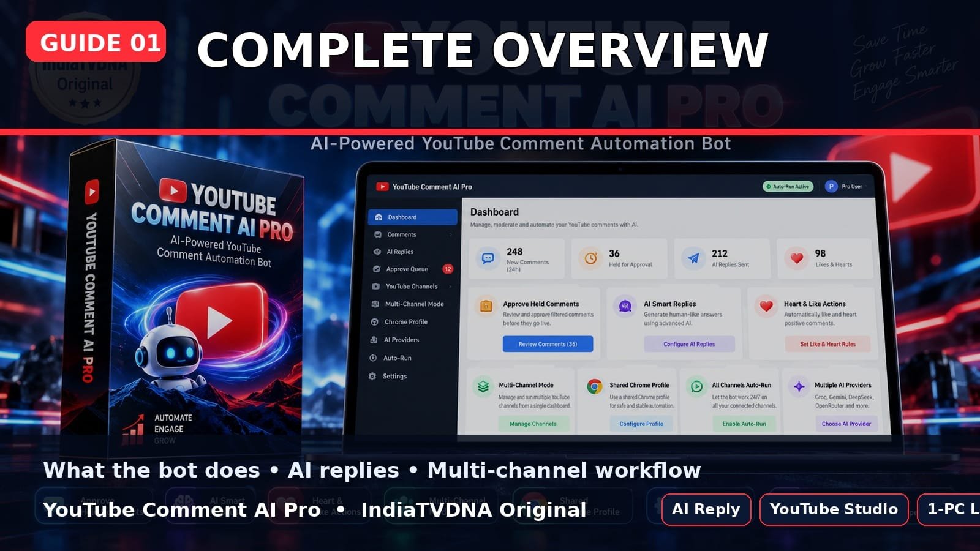The height and width of the screenshot is (551, 980).
Task: Click the "AI Providers" sidebar label
Action: (401, 340)
